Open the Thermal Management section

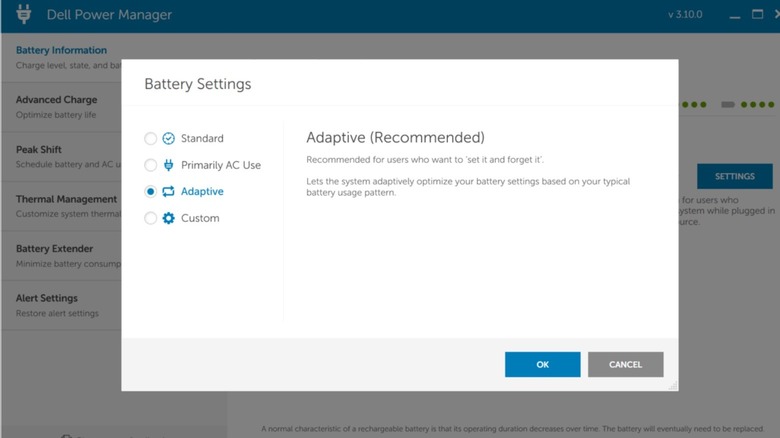coord(61,206)
